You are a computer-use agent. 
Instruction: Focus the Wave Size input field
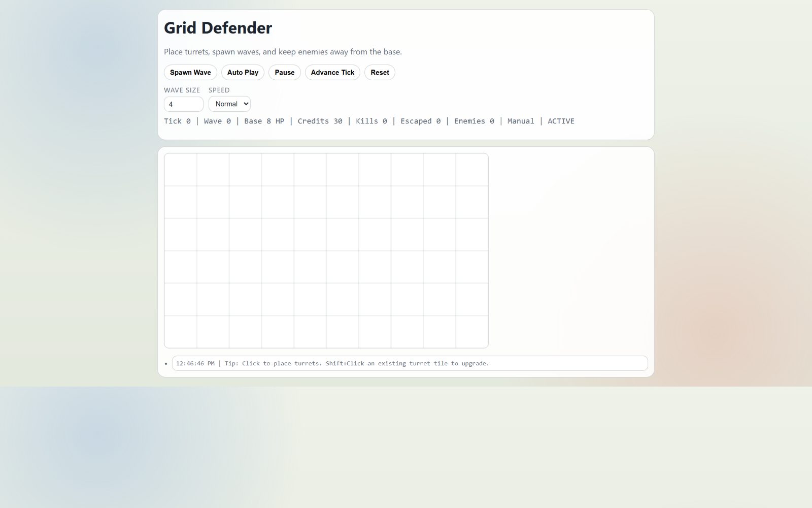click(184, 104)
